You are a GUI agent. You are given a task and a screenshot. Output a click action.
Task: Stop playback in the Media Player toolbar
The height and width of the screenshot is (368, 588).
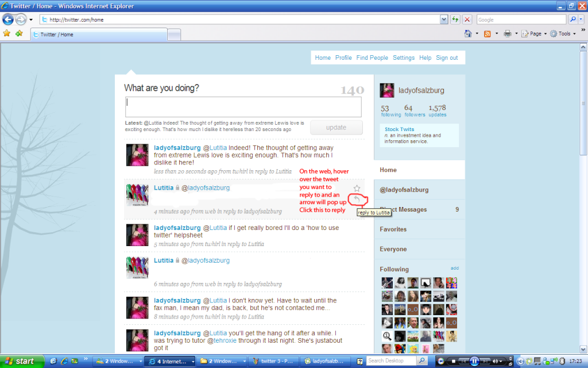pyautogui.click(x=454, y=361)
